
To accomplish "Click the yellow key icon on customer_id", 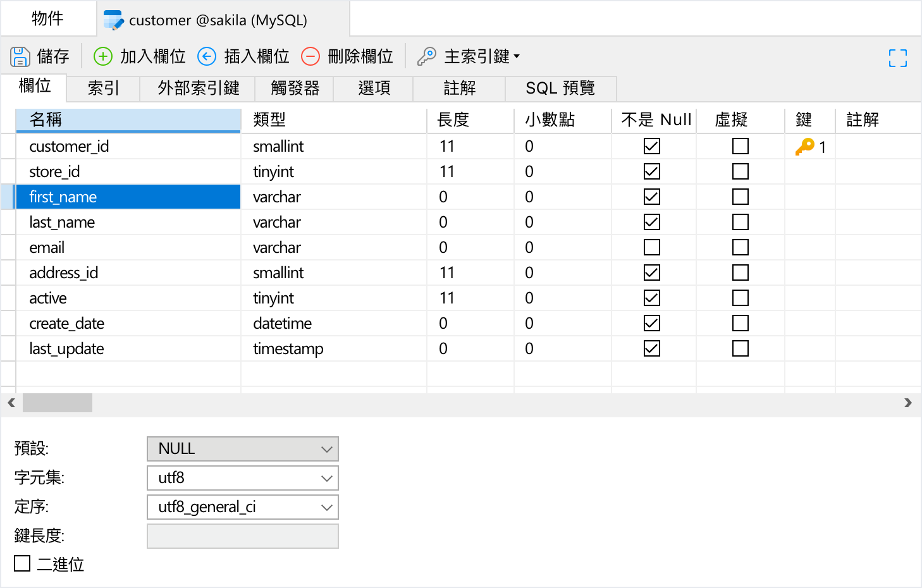I will point(804,147).
